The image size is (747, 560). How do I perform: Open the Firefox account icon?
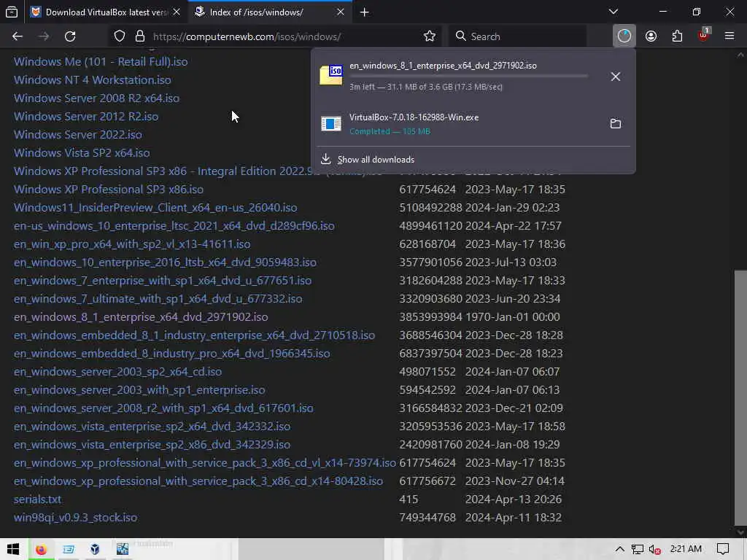[x=651, y=36]
